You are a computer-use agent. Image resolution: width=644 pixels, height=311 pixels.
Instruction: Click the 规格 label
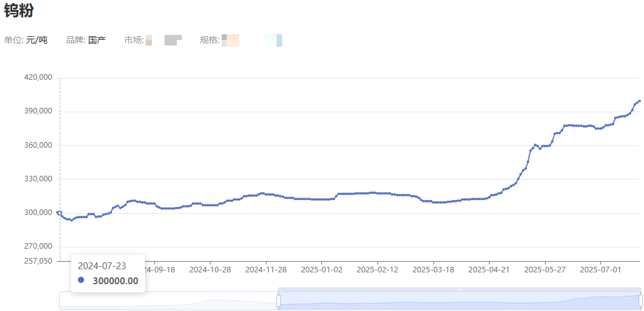click(209, 40)
